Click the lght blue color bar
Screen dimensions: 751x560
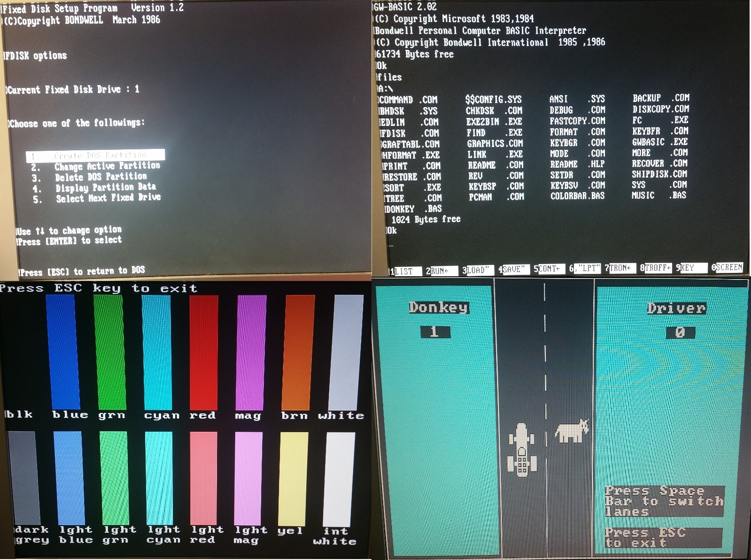tap(70, 478)
